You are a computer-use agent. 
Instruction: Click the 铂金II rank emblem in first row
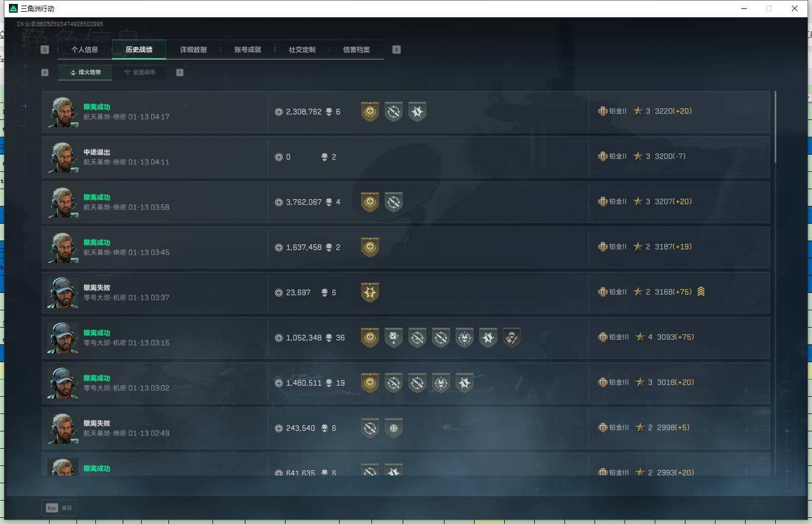(602, 111)
